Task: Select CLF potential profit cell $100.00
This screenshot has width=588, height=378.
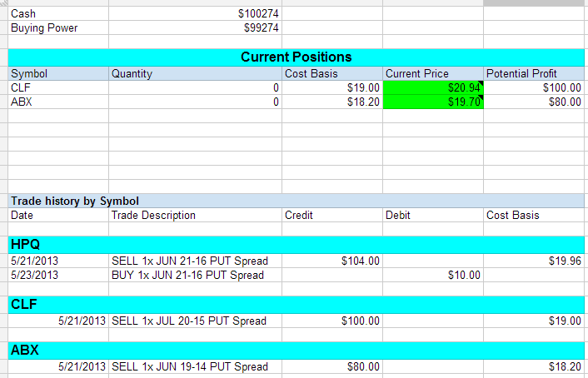Action: click(x=533, y=87)
